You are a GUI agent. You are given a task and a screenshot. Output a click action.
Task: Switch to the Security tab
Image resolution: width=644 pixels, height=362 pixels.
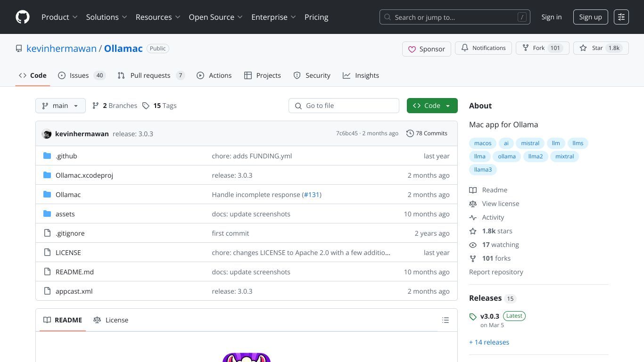tap(312, 75)
